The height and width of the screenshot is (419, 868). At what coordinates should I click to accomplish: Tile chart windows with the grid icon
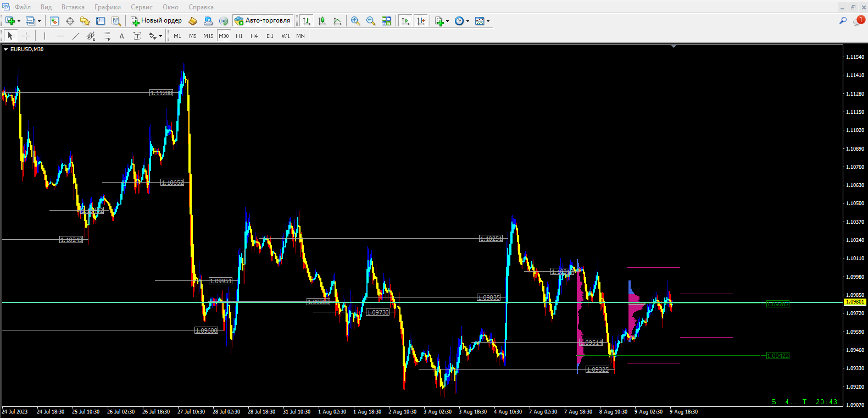386,21
